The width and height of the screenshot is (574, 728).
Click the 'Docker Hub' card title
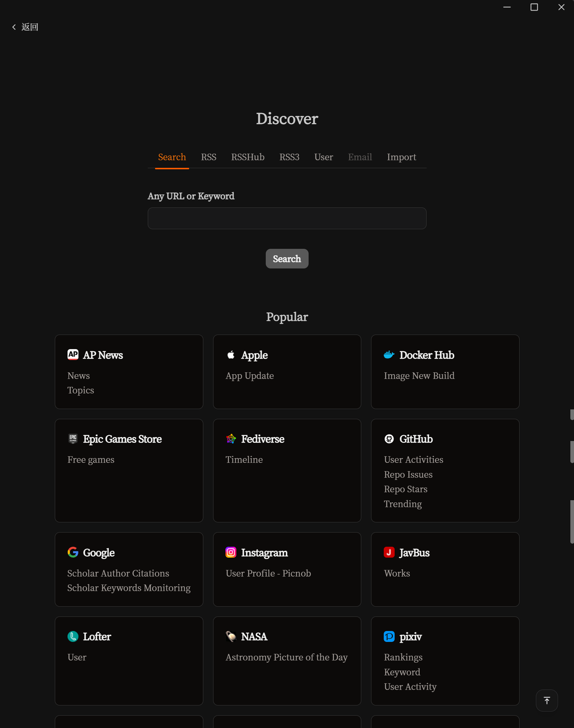click(x=427, y=355)
